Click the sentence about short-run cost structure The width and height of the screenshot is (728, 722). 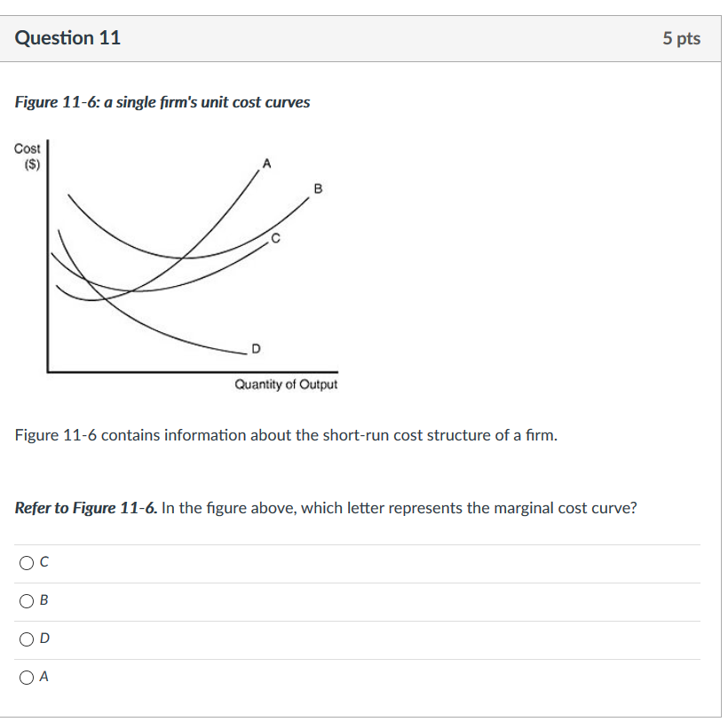[x=286, y=435]
